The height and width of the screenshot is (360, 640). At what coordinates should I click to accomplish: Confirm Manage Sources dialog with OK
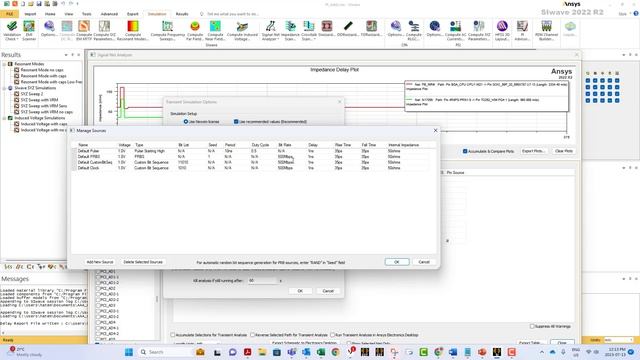[397, 262]
